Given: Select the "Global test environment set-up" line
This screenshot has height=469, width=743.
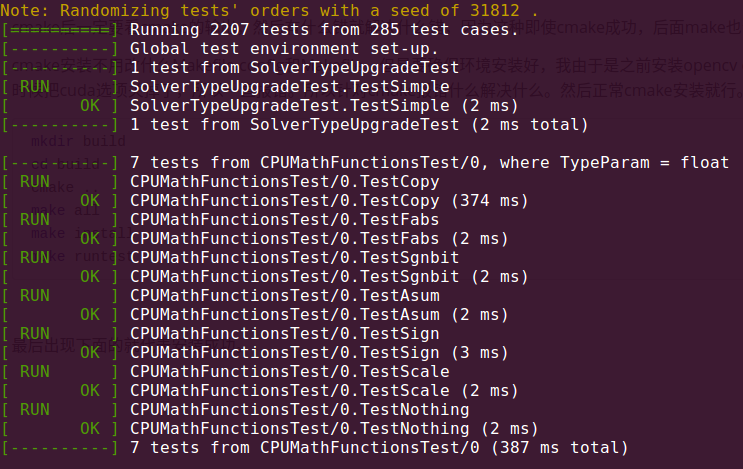Looking at the screenshot, I should click(285, 48).
